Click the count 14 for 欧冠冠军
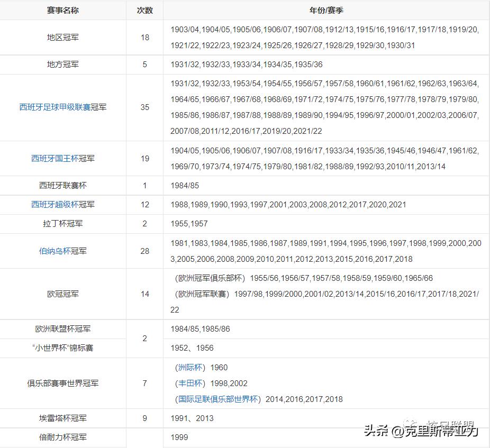The width and height of the screenshot is (490, 448). click(x=144, y=294)
